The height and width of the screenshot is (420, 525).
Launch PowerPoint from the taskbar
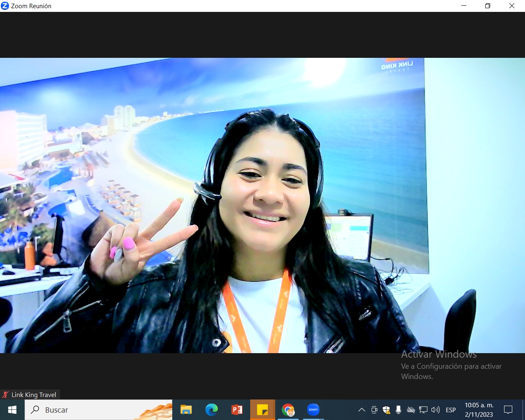pos(237,410)
